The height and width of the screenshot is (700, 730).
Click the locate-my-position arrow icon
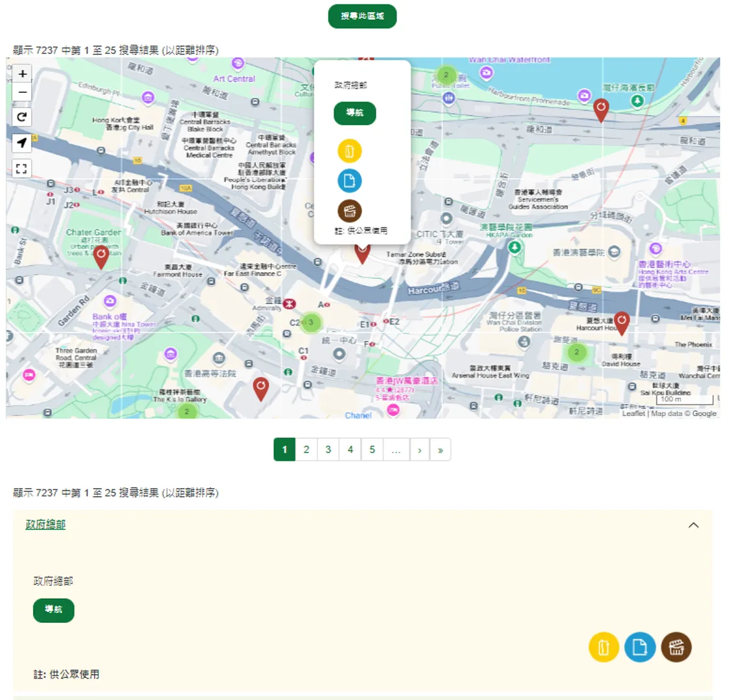click(x=22, y=143)
